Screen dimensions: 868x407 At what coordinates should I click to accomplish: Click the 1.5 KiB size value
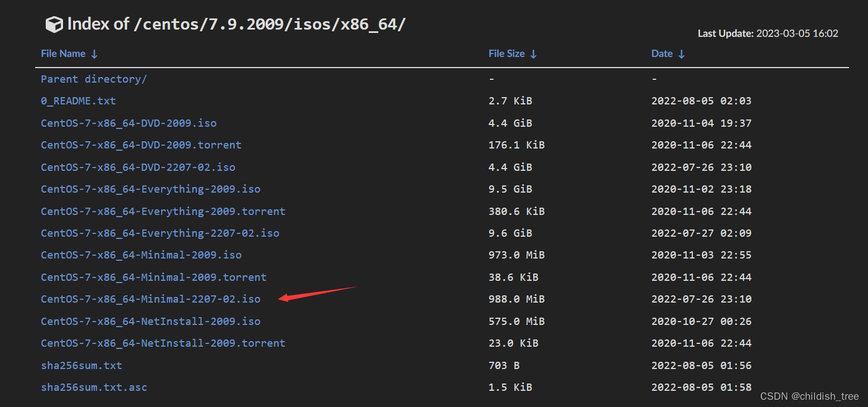[510, 387]
